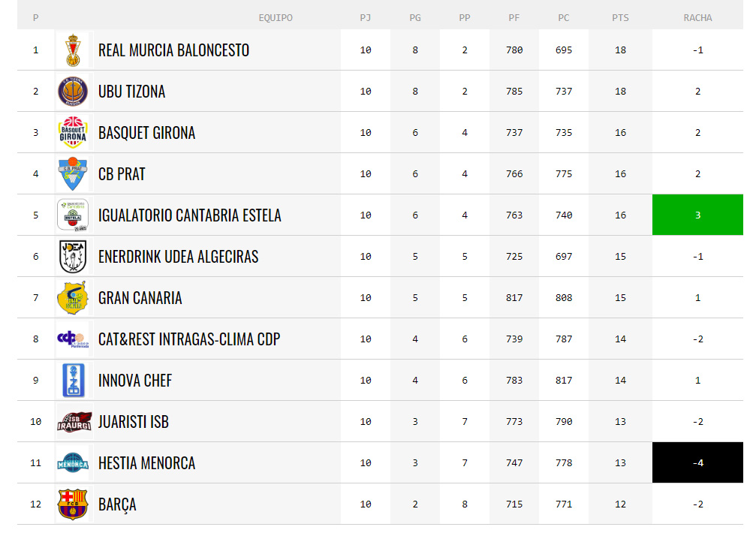Select the JUARISTI ISB team name

click(x=134, y=422)
